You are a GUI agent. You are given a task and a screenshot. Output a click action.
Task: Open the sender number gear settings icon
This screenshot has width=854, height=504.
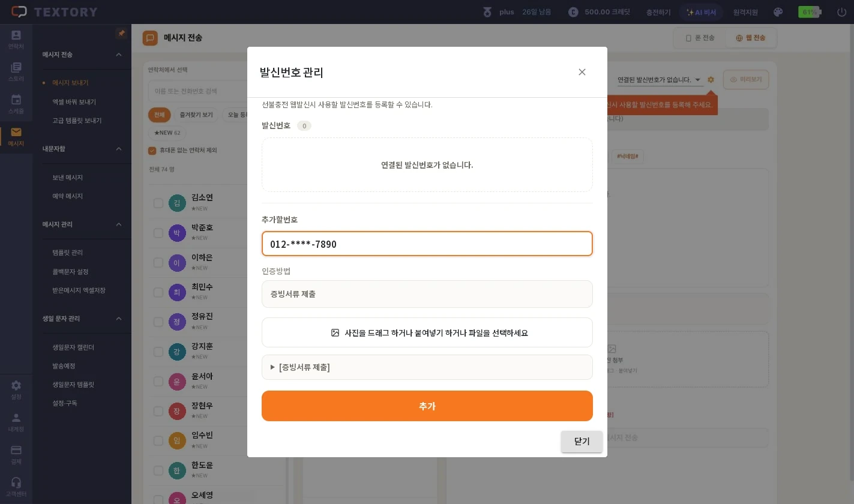pyautogui.click(x=711, y=80)
